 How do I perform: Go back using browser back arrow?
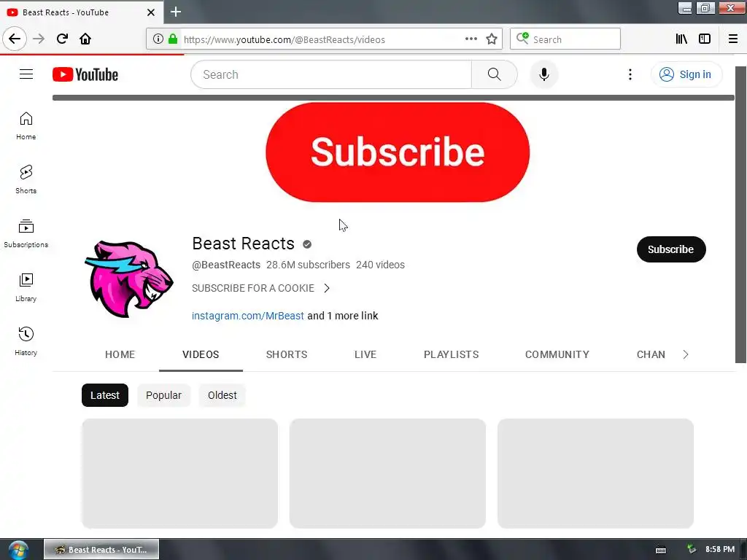coord(15,39)
